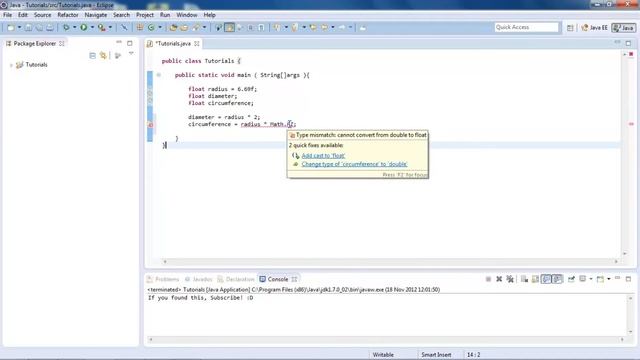Click the Pin Console icon
The width and height of the screenshot is (640, 360).
coord(571,279)
